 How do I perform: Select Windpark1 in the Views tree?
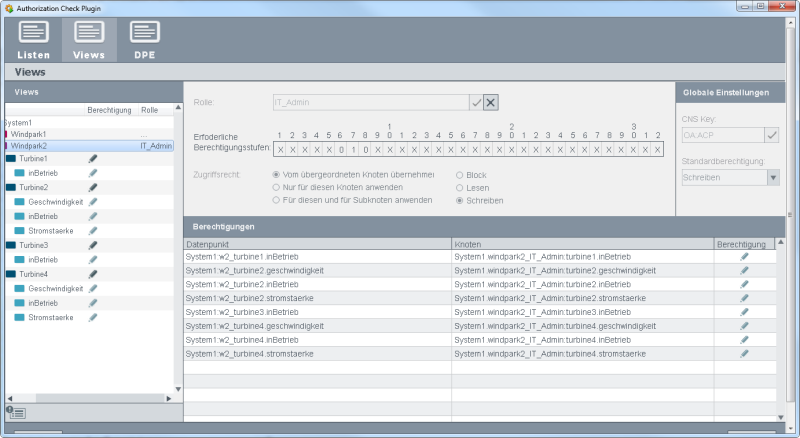(29, 134)
